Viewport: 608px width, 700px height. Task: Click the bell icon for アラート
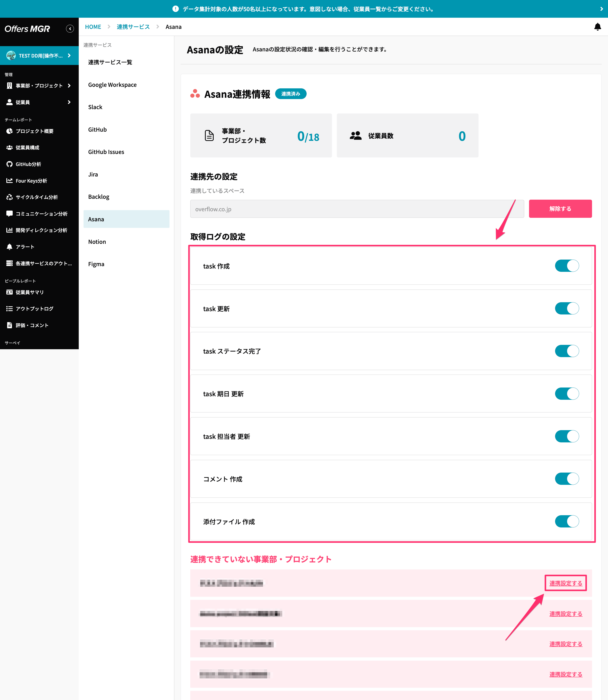(x=9, y=247)
